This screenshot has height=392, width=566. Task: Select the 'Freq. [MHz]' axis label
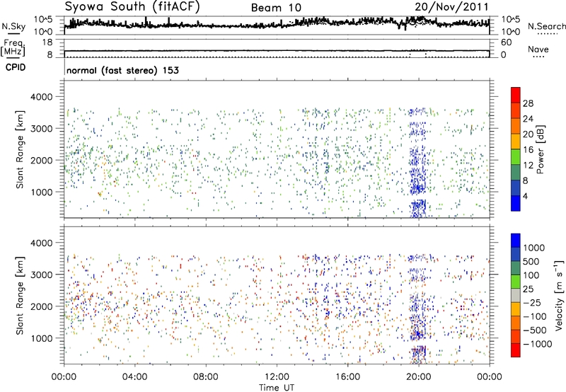[x=13, y=47]
